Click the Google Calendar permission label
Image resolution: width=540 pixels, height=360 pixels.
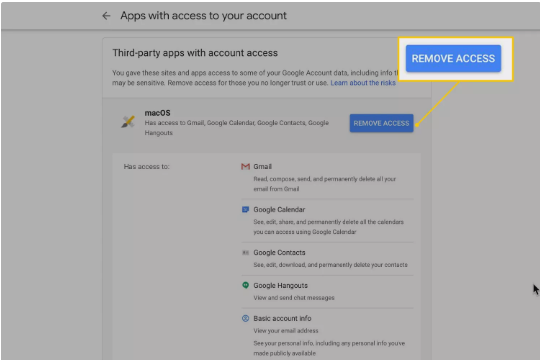[279, 209]
